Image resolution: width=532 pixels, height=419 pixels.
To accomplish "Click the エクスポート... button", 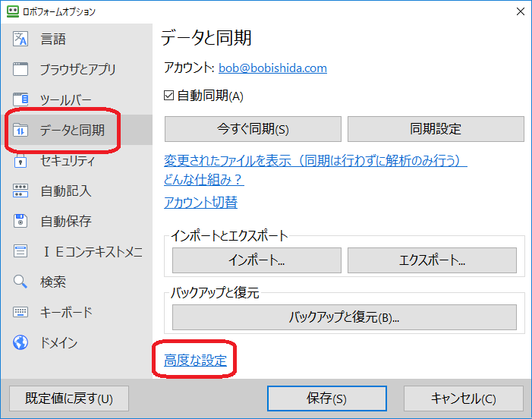I will (431, 260).
